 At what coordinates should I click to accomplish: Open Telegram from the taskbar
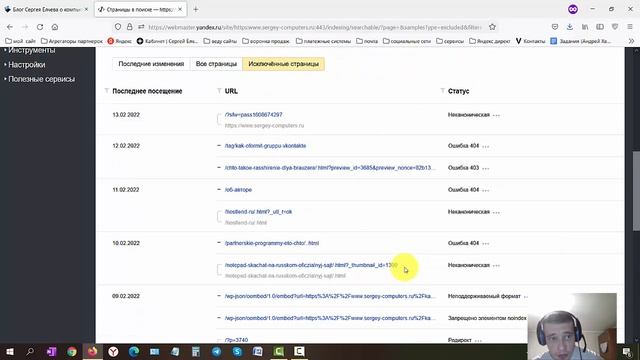216,351
